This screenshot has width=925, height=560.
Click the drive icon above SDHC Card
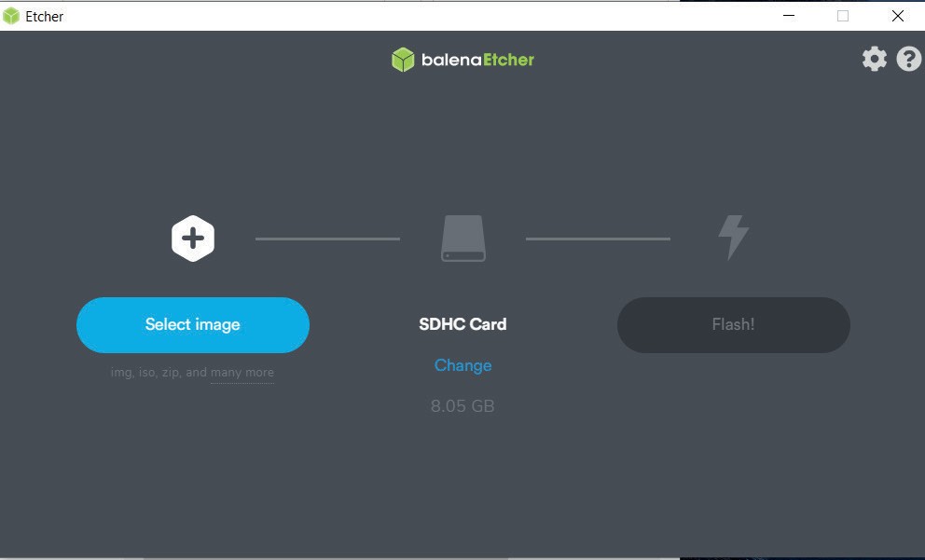tap(463, 239)
